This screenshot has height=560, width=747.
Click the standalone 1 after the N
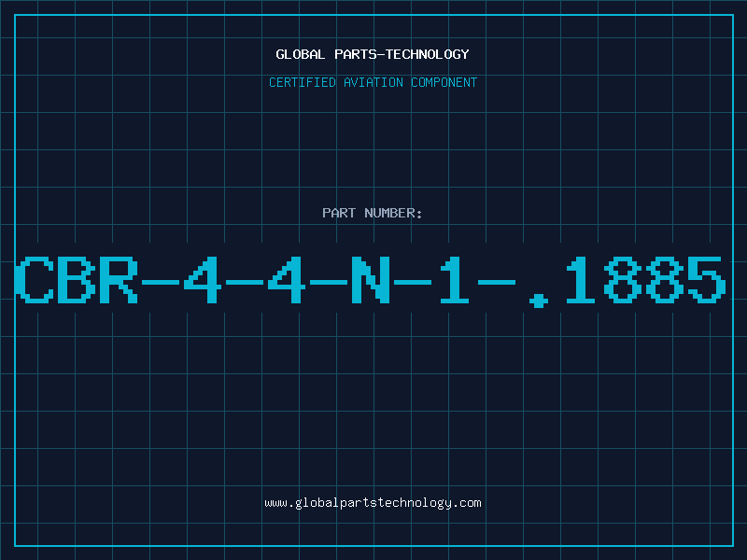pos(455,279)
